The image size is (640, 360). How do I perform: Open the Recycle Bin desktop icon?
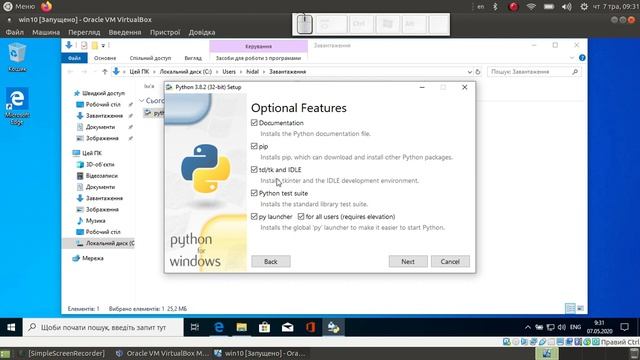pos(17,58)
